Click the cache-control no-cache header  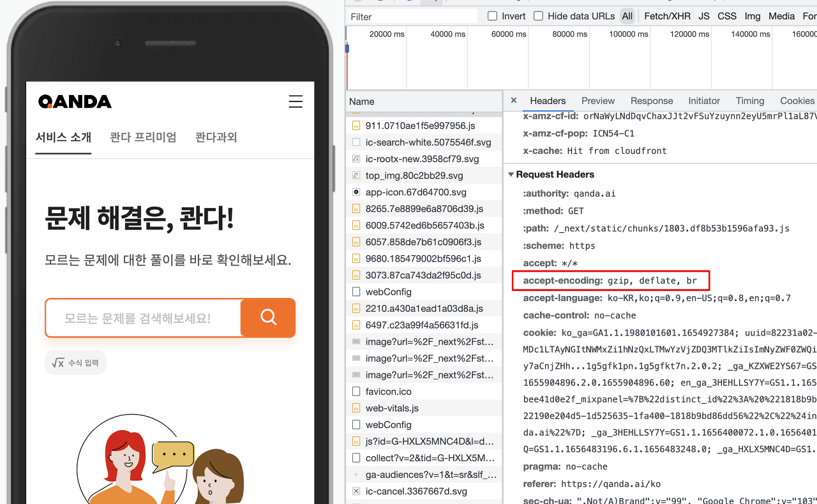coord(580,315)
